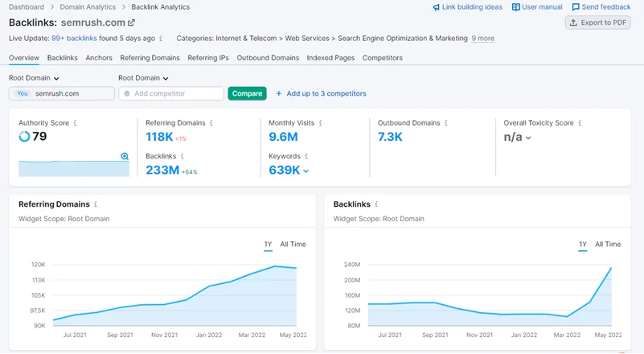This screenshot has height=354, width=644.
Task: Expand the Overall Toxicity Score n/a dropdown
Action: pyautogui.click(x=528, y=138)
